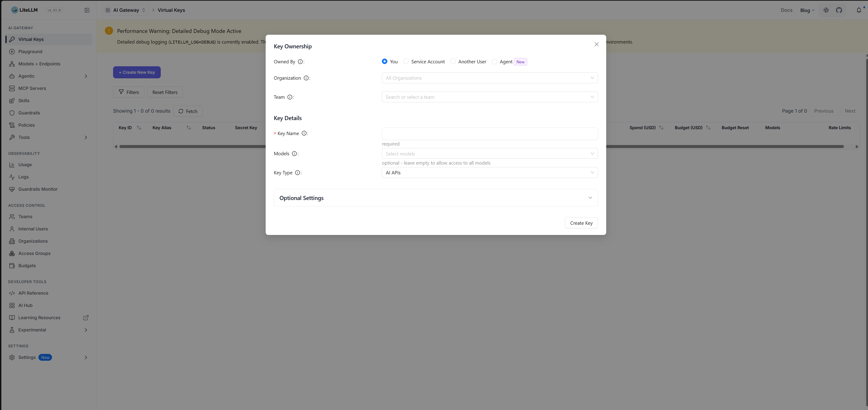The image size is (868, 410).
Task: Click the Organizations building icon
Action: pyautogui.click(x=12, y=241)
